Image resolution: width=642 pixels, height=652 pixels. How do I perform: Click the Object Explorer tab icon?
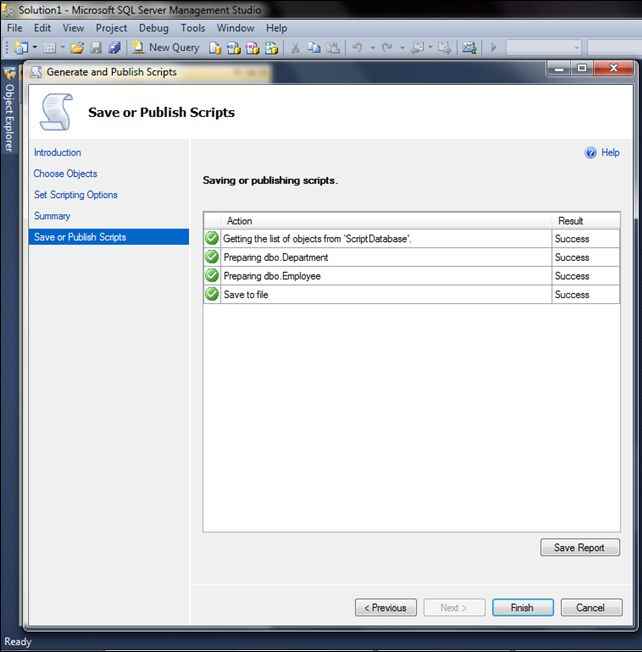pos(9,74)
